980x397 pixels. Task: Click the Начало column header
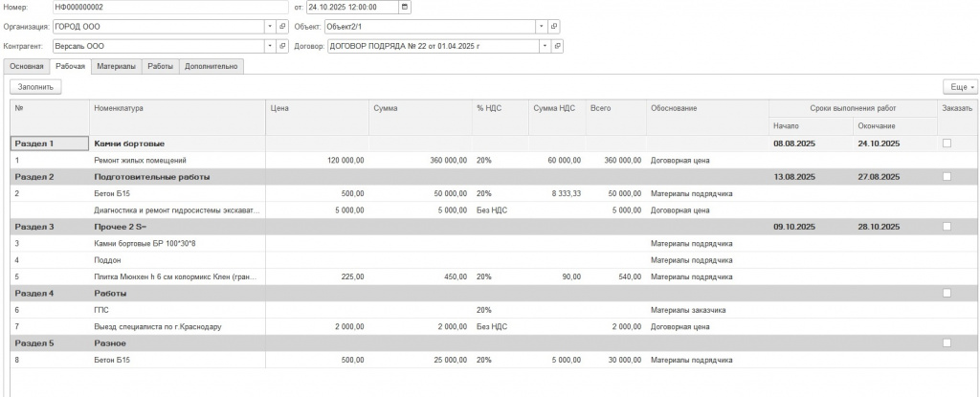click(811, 126)
